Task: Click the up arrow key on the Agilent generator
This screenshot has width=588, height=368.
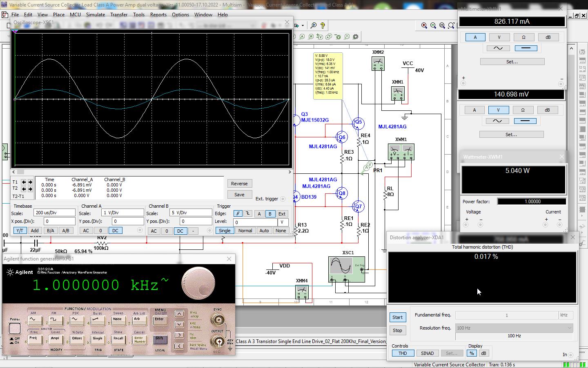Action: (179, 314)
